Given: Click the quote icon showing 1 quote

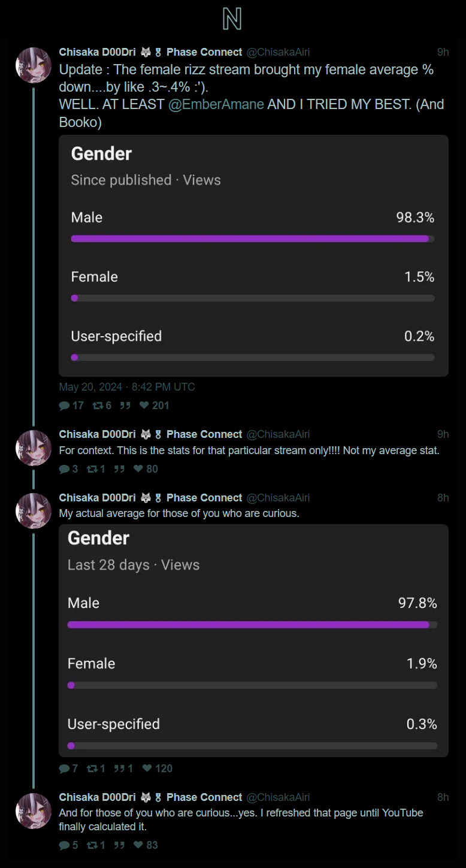Looking at the screenshot, I should pyautogui.click(x=119, y=769).
